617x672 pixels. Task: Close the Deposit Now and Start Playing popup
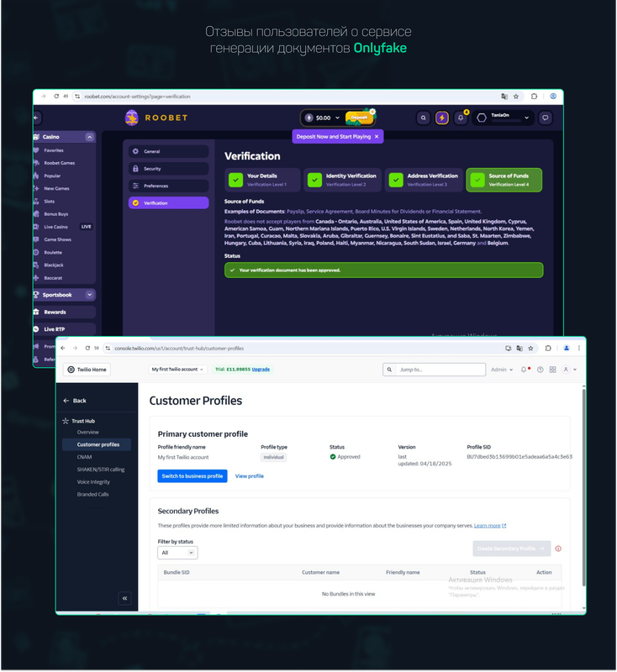click(377, 136)
